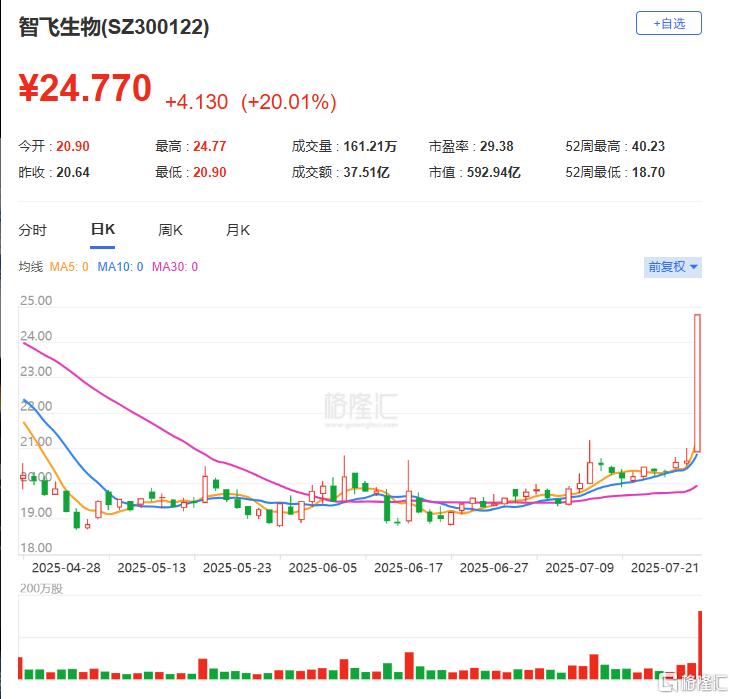
Task: Click the 2025-05-23 date axis label
Action: click(x=237, y=568)
